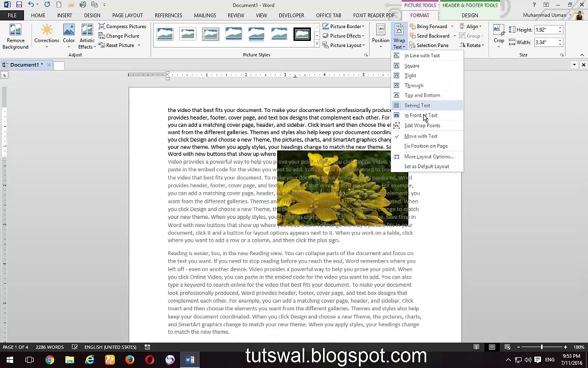Screen dimensions: 588x368
Task: Click the Undo icon
Action: point(31,5)
